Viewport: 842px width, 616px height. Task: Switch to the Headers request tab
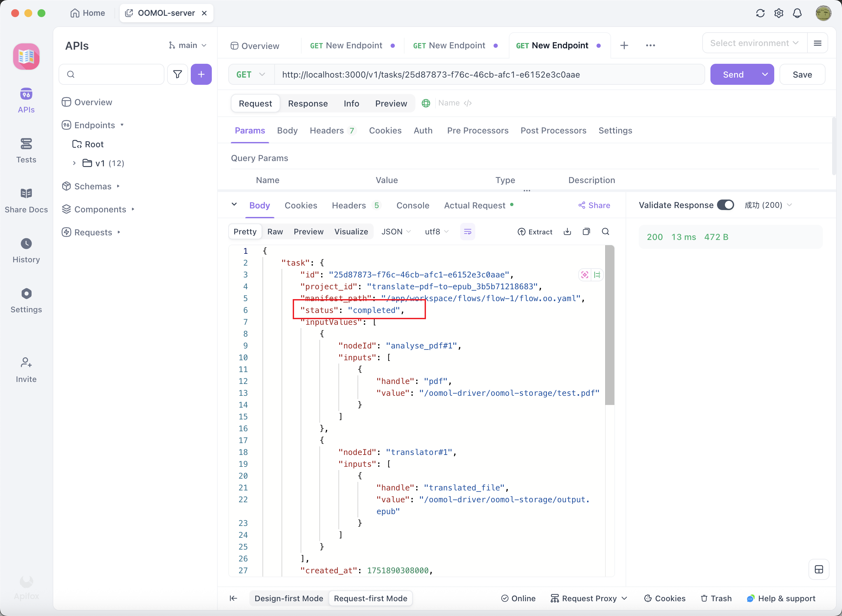click(327, 130)
